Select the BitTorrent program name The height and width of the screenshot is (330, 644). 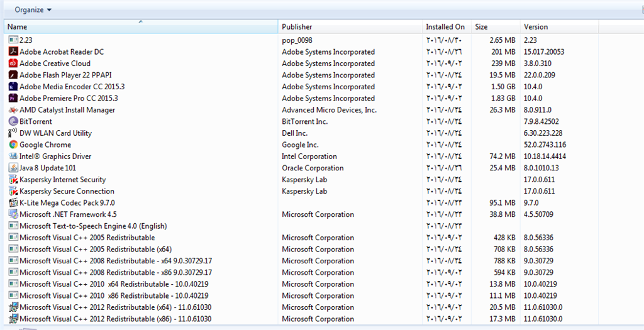[x=36, y=121]
